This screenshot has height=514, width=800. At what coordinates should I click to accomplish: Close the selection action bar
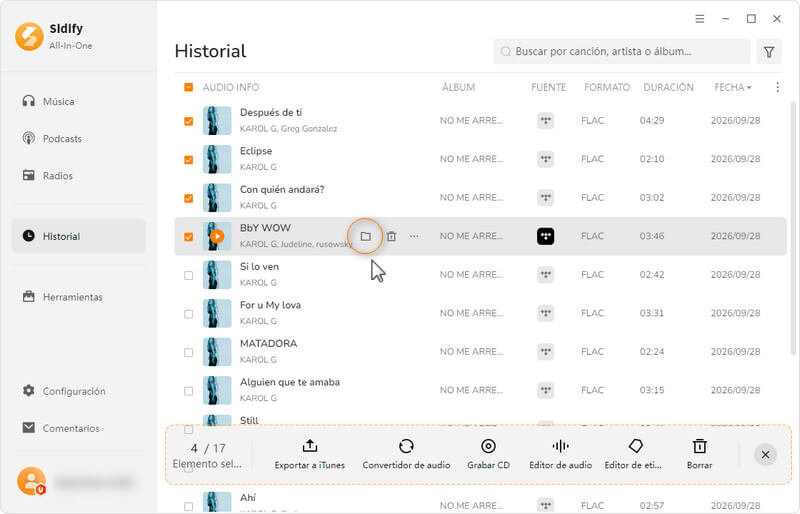tap(765, 454)
